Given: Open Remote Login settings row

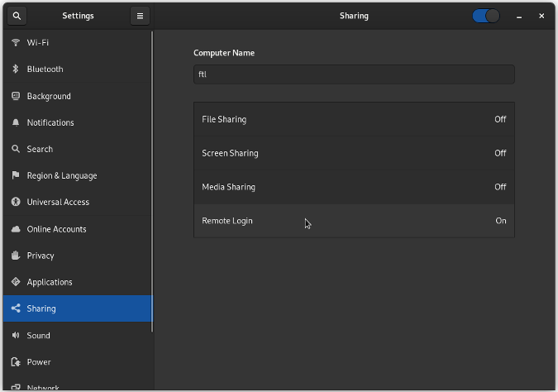Looking at the screenshot, I should [354, 221].
